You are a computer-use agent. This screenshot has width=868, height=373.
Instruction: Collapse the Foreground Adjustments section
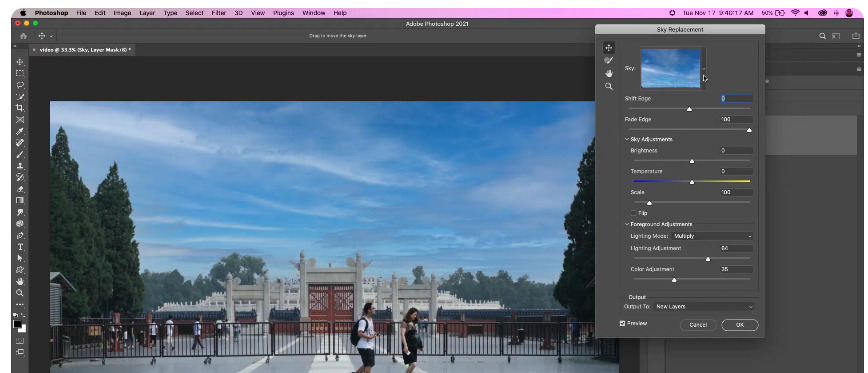click(x=627, y=224)
